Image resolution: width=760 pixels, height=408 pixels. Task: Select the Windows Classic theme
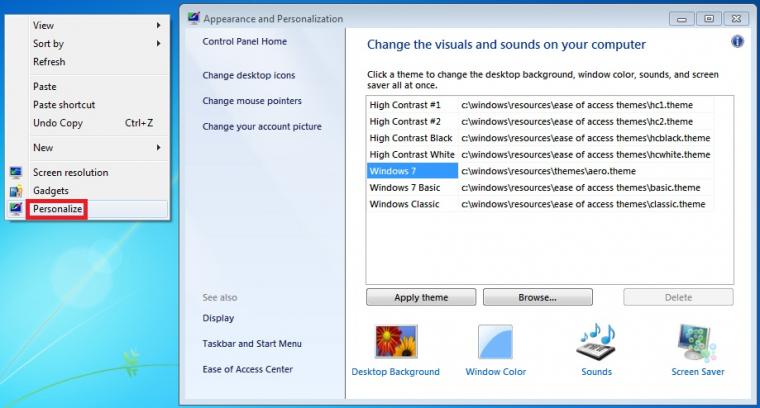(x=404, y=204)
